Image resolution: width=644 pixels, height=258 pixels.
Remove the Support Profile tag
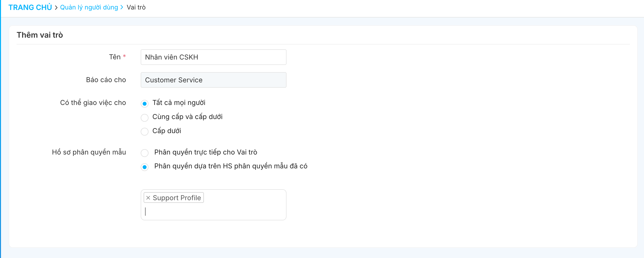[x=148, y=198]
